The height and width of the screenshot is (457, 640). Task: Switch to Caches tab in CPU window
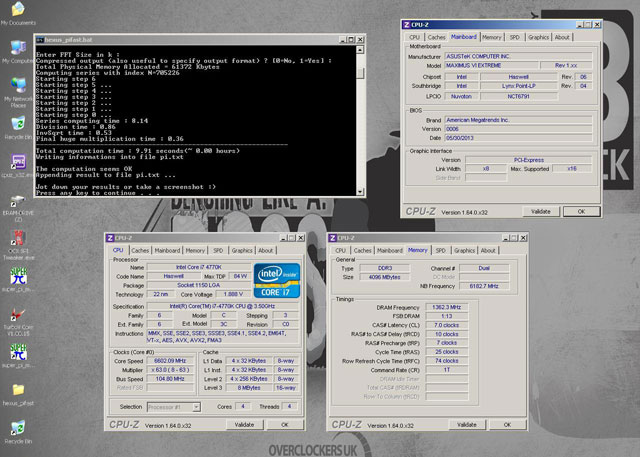140,251
